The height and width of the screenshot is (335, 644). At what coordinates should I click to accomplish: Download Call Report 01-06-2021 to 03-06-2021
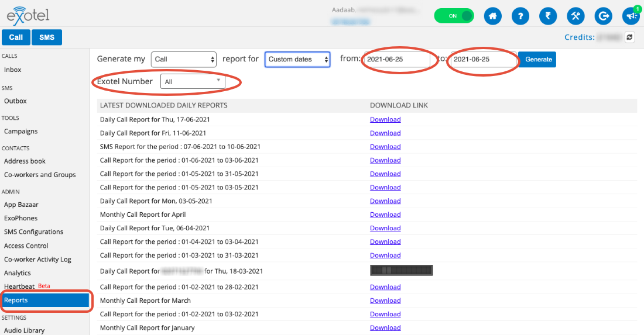(x=385, y=160)
